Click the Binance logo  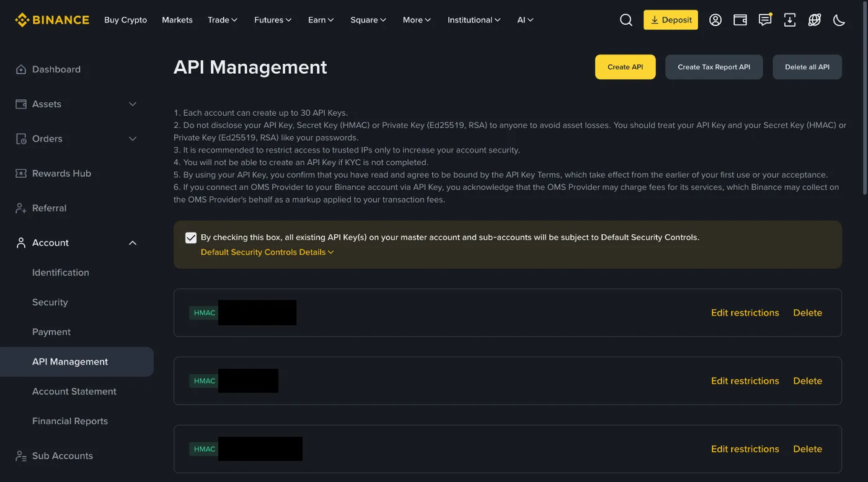(52, 20)
